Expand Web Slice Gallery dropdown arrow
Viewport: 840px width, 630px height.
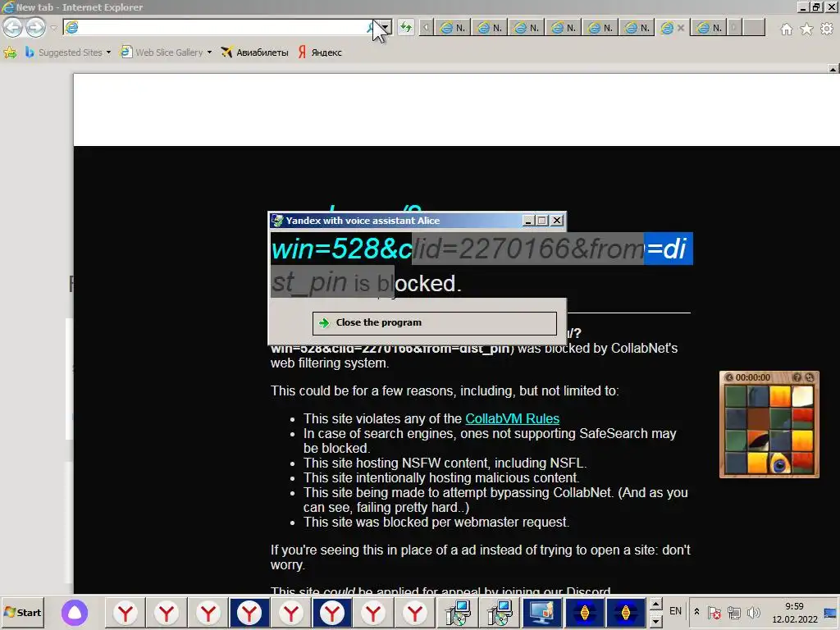[209, 52]
